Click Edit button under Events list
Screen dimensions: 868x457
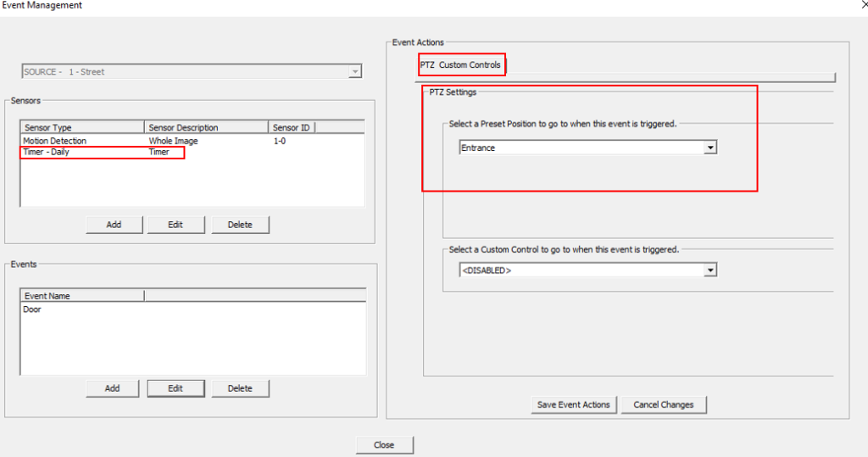175,388
